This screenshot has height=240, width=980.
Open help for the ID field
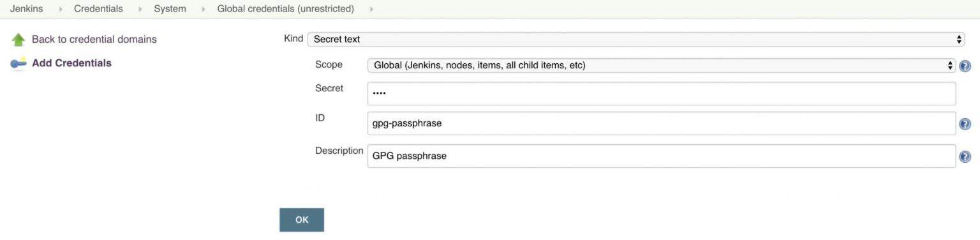click(x=965, y=124)
